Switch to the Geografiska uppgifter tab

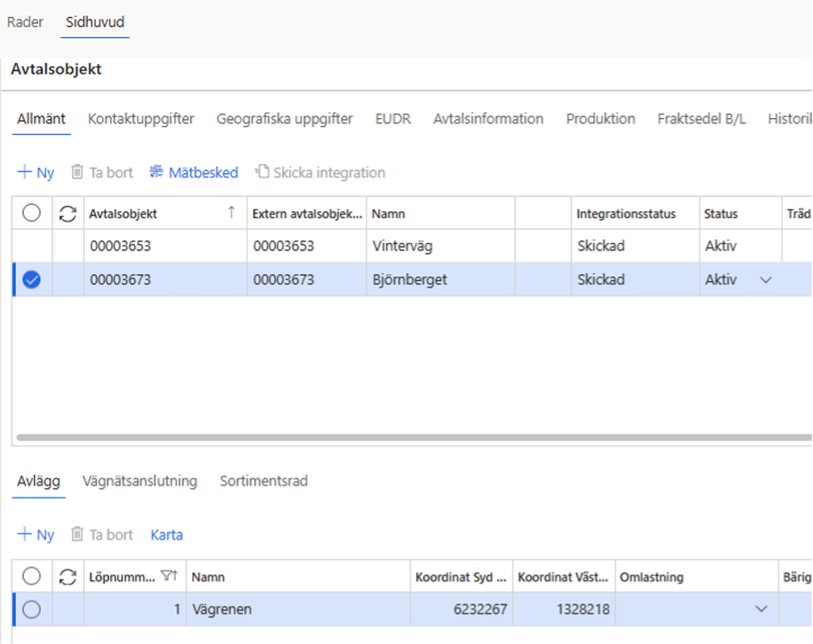pos(285,119)
